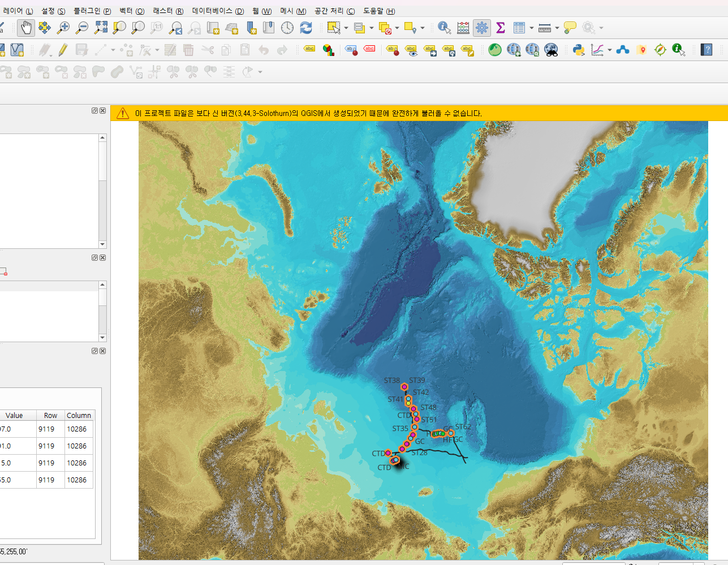728x565 pixels.
Task: Toggle the Processing Toolbox gear button
Action: tap(482, 27)
